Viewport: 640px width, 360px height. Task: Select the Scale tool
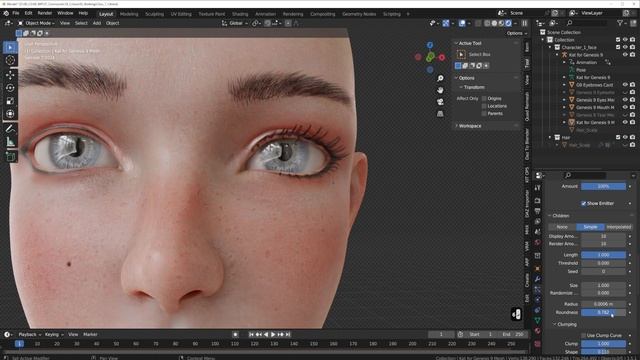click(x=10, y=101)
